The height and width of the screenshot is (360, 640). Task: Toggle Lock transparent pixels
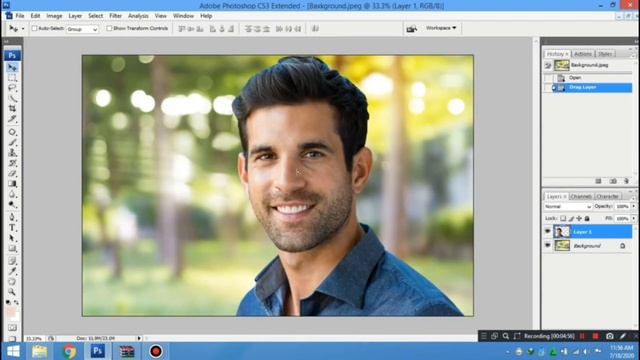point(563,219)
